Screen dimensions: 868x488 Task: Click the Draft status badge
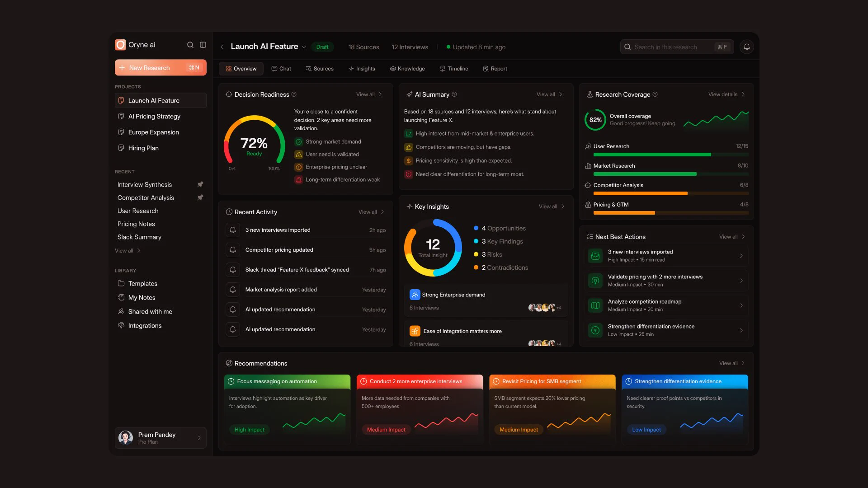[x=322, y=47]
